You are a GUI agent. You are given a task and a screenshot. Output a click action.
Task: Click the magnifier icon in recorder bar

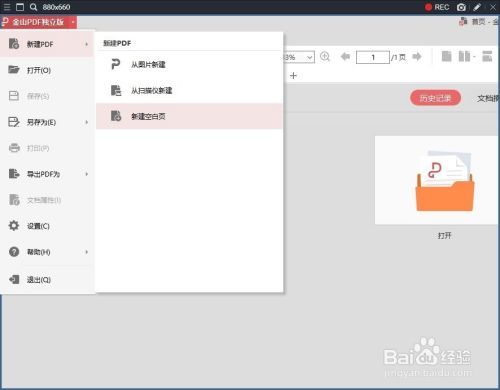(x=33, y=7)
